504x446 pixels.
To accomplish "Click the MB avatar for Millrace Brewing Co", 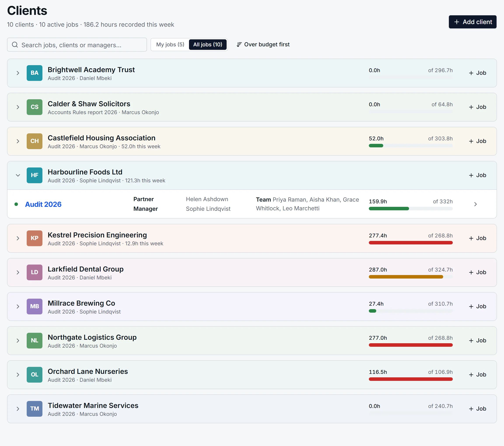I will [x=35, y=307].
